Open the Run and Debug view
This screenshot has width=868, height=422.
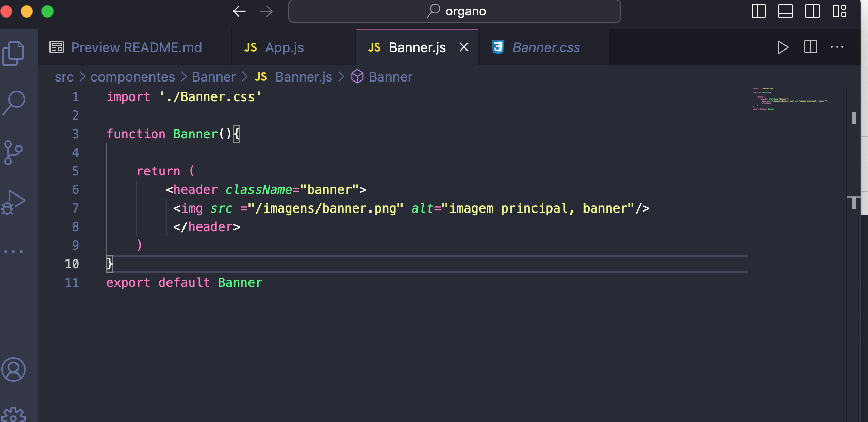13,202
